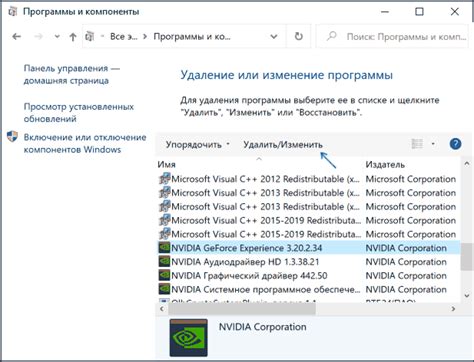Click NVIDIA Графический драйвер icon
This screenshot has width=474, height=362.
pyautogui.click(x=164, y=275)
